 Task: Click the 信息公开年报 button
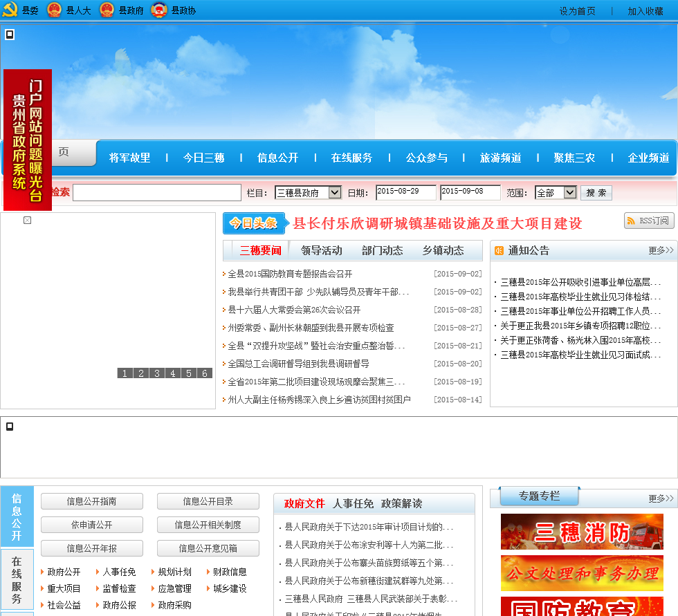[91, 549]
